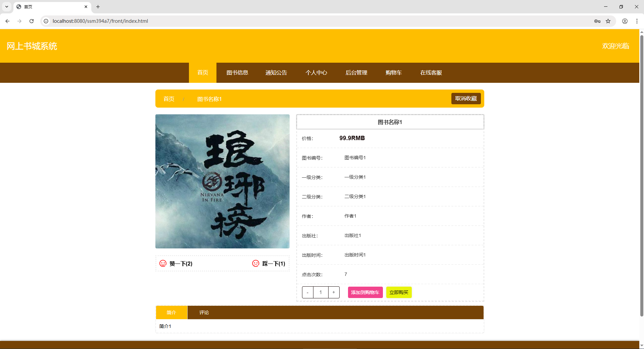Click the 首页 breadcrumb link
The width and height of the screenshot is (644, 349).
point(169,99)
